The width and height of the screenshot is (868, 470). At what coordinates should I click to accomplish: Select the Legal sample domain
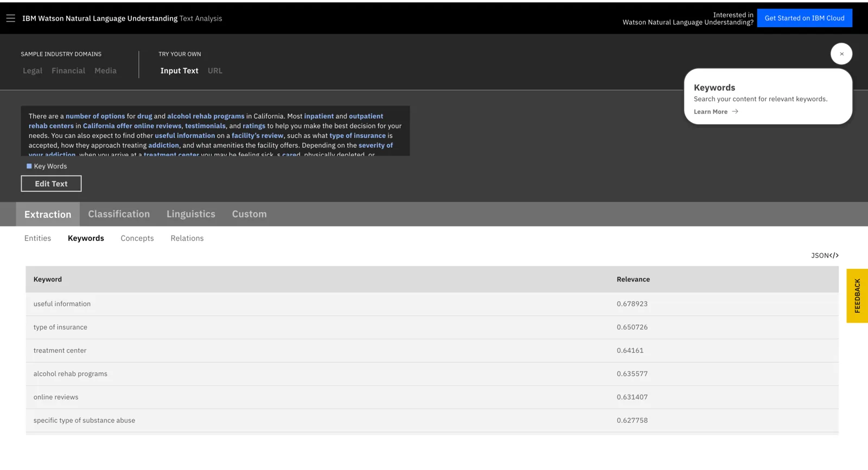[33, 70]
